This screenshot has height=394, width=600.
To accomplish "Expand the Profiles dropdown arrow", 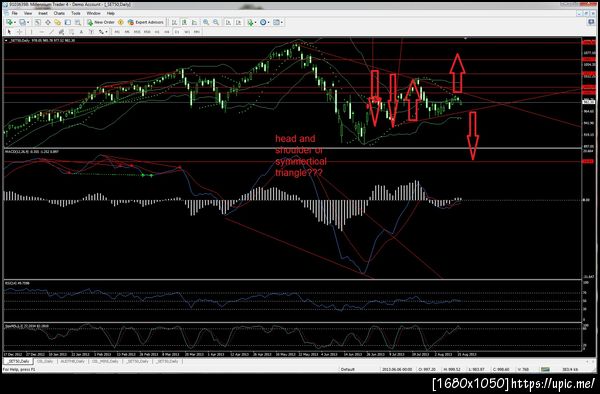I will tap(28, 22).
